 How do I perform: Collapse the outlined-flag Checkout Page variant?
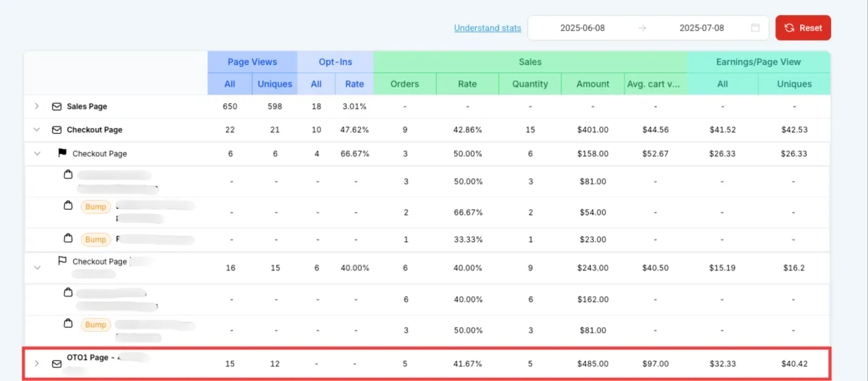click(x=36, y=267)
